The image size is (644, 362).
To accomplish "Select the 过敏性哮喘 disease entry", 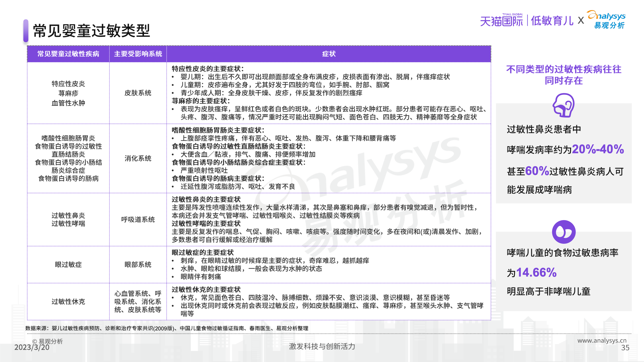I will (68, 223).
